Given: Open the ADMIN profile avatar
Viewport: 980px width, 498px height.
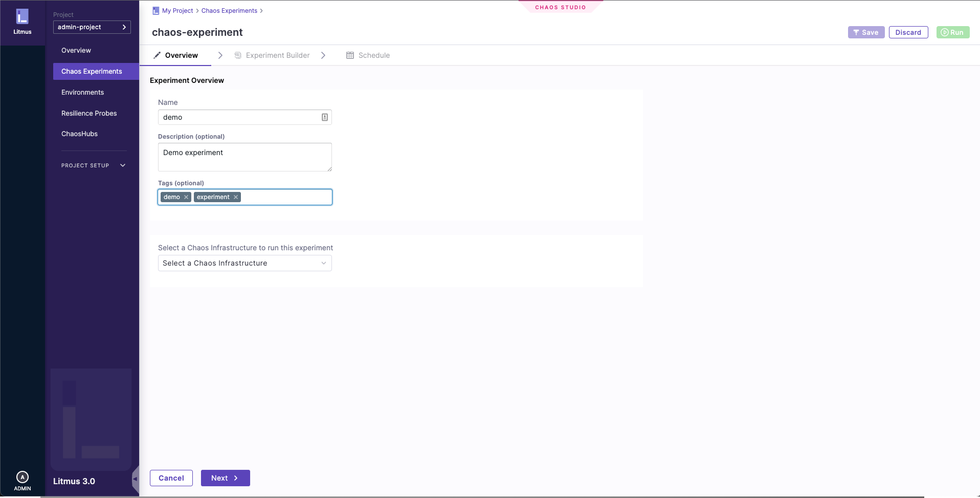Looking at the screenshot, I should [x=23, y=476].
